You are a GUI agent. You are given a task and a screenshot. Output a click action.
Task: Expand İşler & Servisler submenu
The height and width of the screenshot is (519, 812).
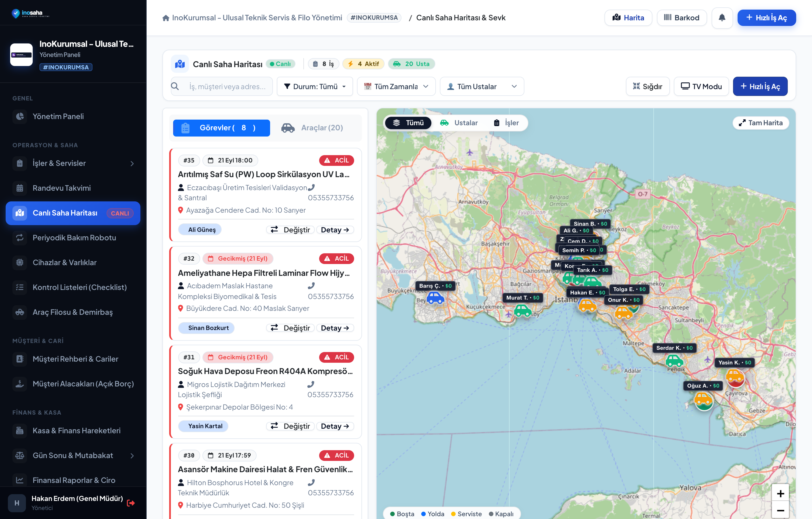(73, 163)
